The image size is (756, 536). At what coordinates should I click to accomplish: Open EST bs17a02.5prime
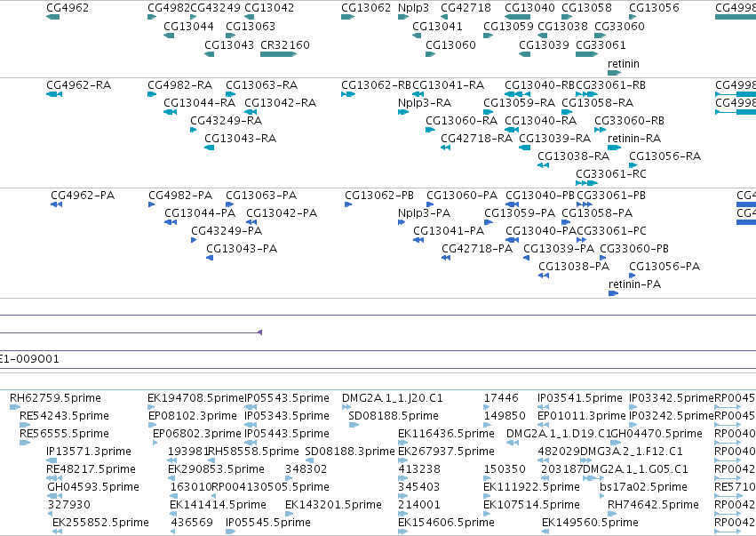click(x=644, y=487)
